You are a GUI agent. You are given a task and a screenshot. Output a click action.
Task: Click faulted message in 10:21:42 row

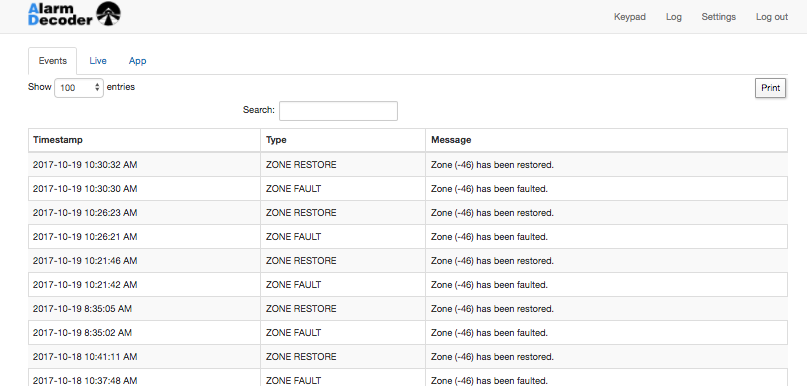click(x=489, y=285)
